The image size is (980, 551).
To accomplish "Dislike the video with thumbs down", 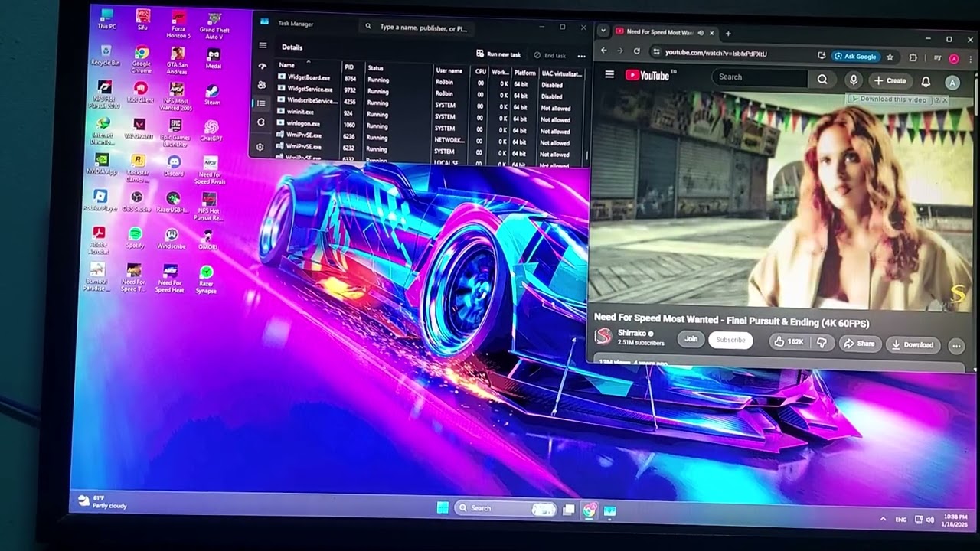I will tap(822, 343).
